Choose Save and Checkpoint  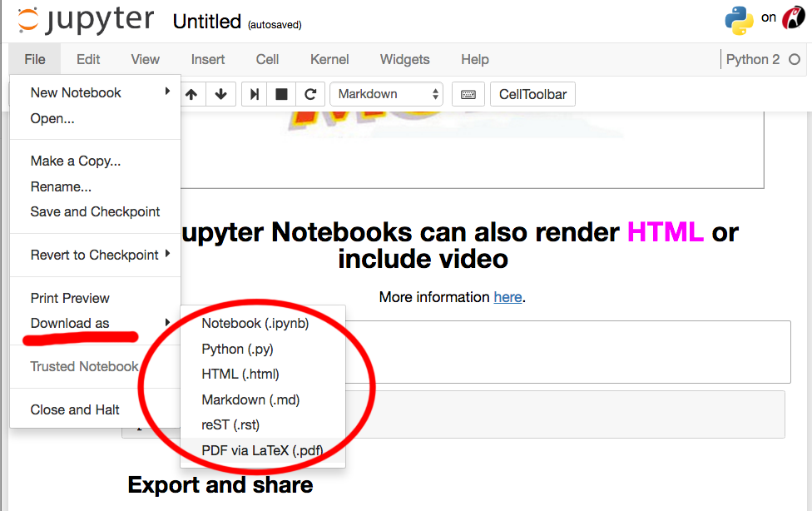(96, 212)
